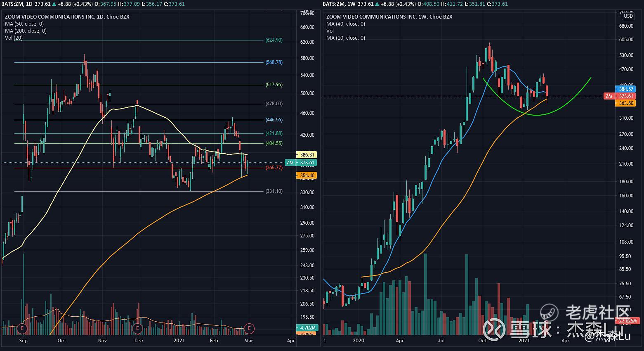Click the Jul 2020 label on weekly time axis

tap(441, 341)
